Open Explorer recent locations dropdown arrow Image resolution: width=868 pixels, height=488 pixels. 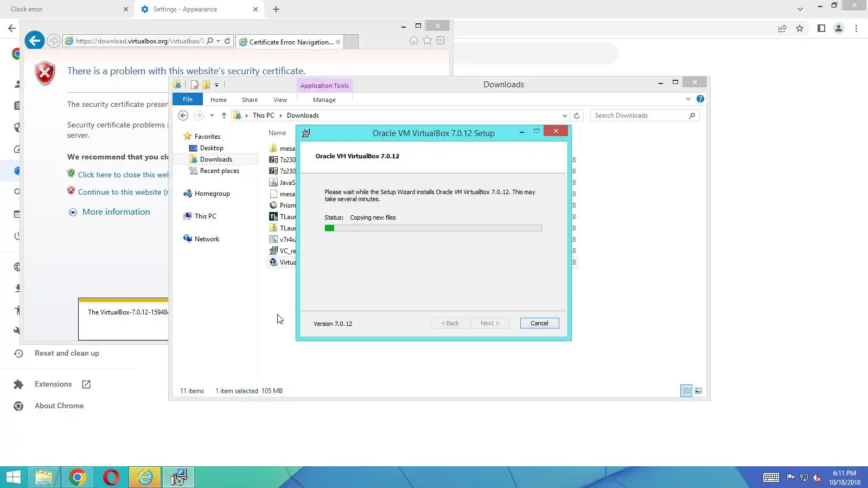pos(212,115)
